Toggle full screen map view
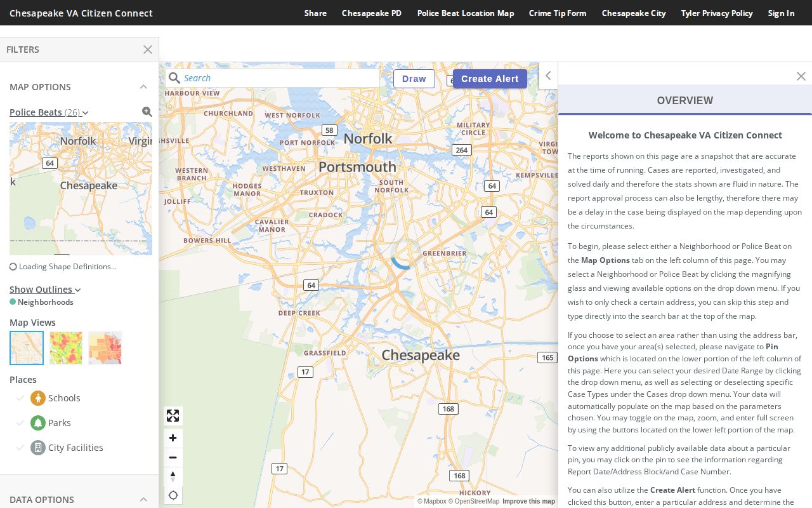The width and height of the screenshot is (812, 508). [173, 416]
